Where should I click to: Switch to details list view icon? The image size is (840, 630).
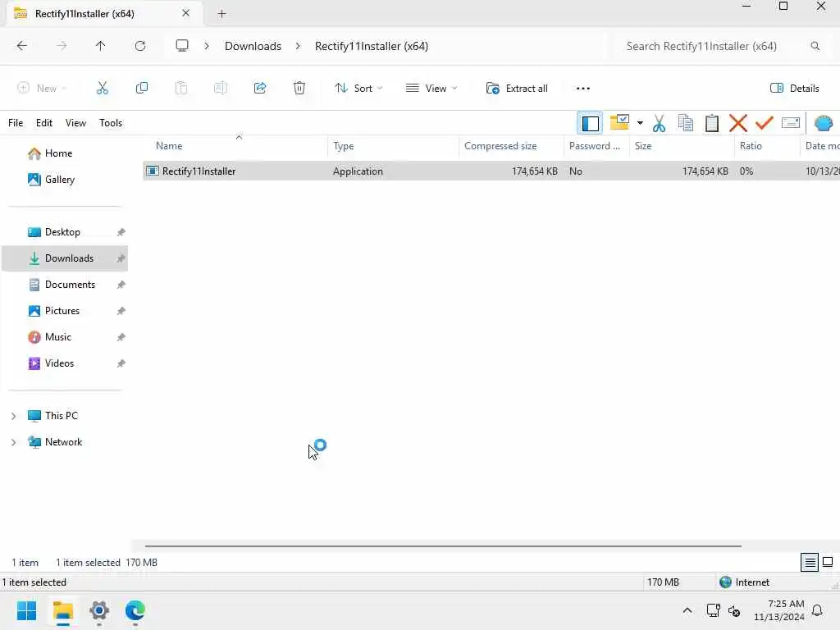coord(810,563)
